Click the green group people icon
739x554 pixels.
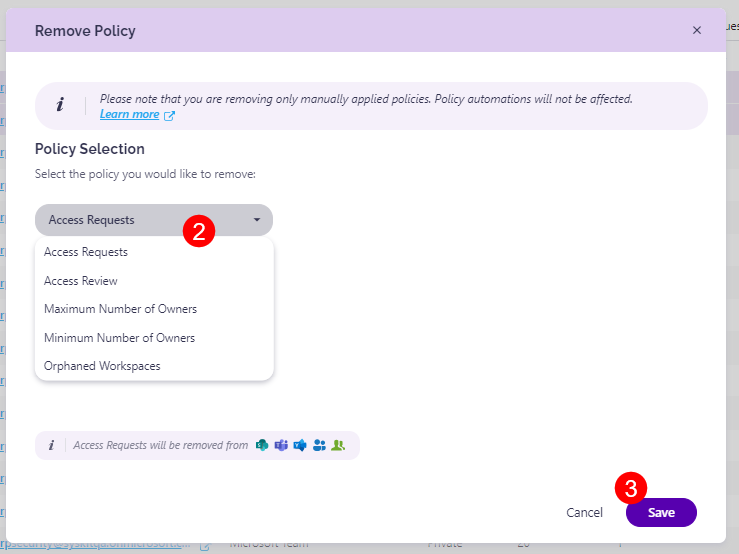click(x=338, y=445)
